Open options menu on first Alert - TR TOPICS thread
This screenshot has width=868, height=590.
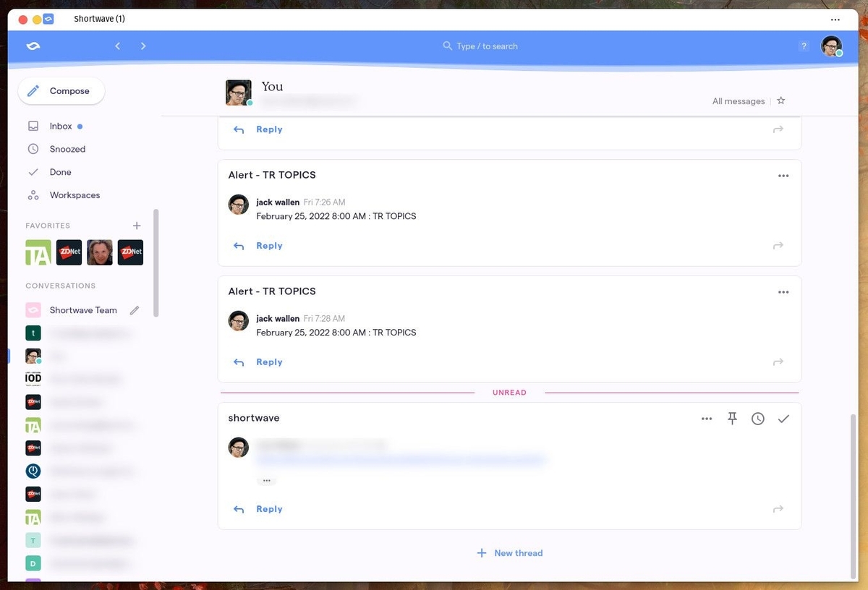pyautogui.click(x=783, y=175)
